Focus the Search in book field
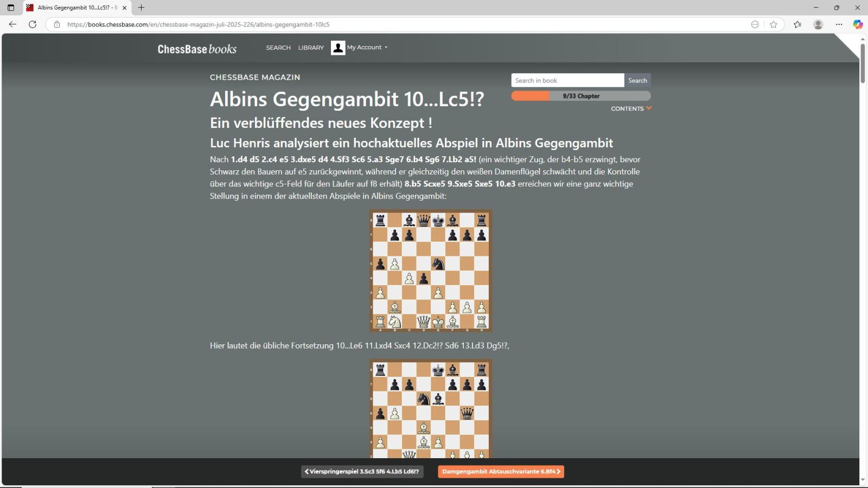 tap(567, 80)
